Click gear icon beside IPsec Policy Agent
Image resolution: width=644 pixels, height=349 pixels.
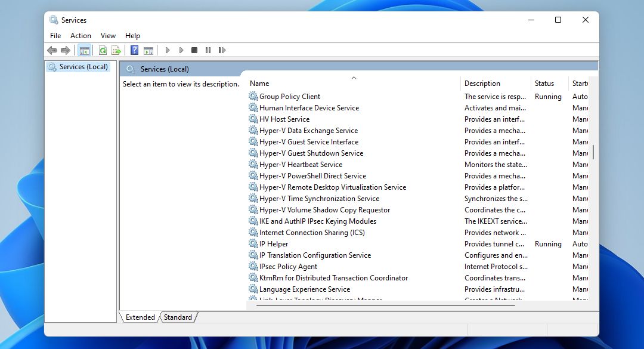tap(253, 267)
